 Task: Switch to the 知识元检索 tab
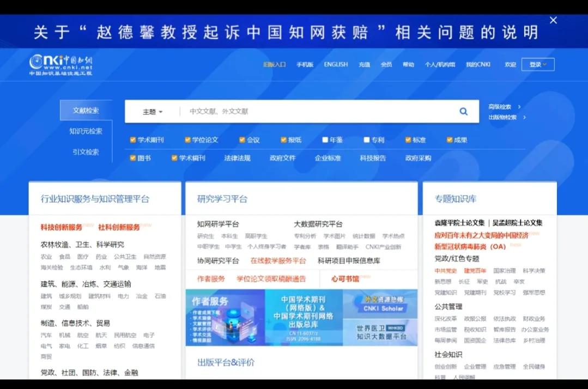click(x=85, y=131)
